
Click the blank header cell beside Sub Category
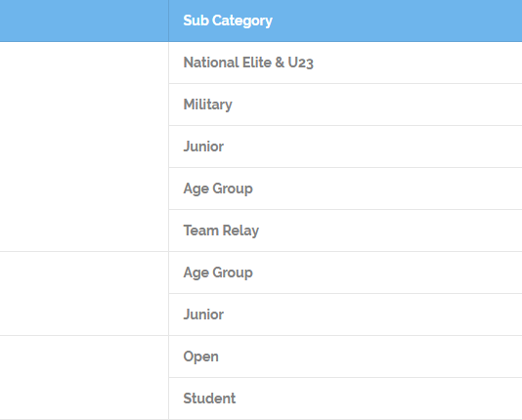pos(84,21)
